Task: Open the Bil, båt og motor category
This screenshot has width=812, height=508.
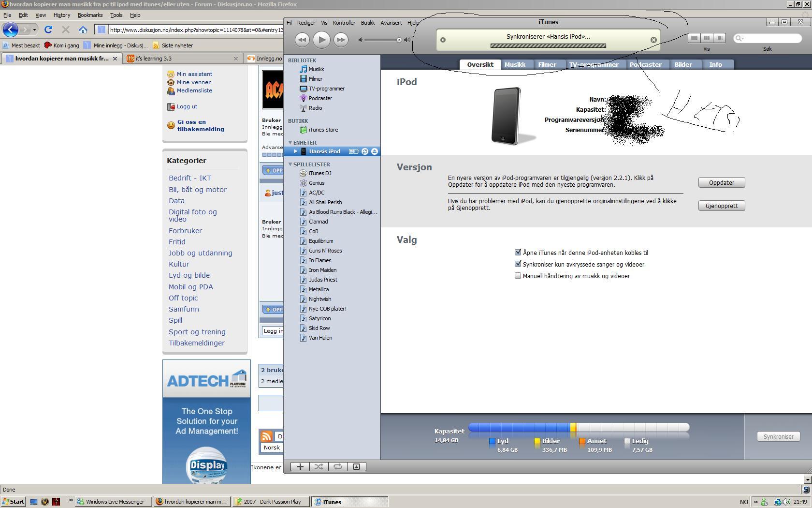Action: tap(198, 190)
